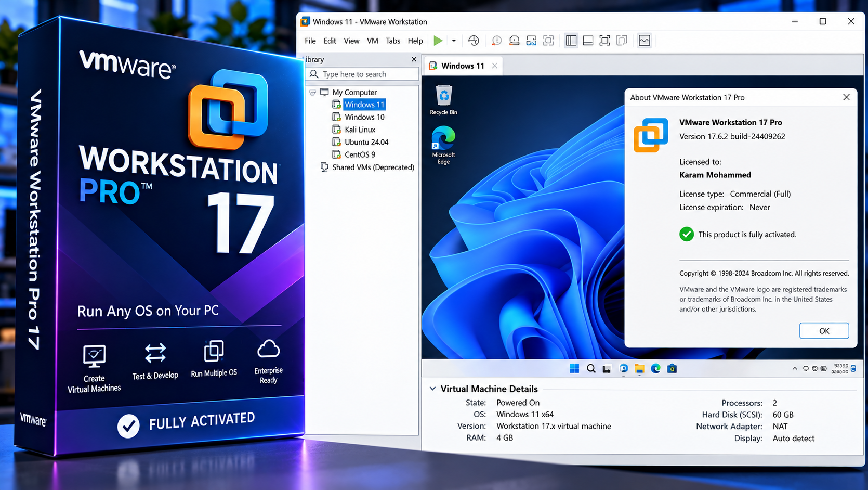Image resolution: width=868 pixels, height=490 pixels.
Task: Toggle the Show Library sidebar icon
Action: (571, 41)
